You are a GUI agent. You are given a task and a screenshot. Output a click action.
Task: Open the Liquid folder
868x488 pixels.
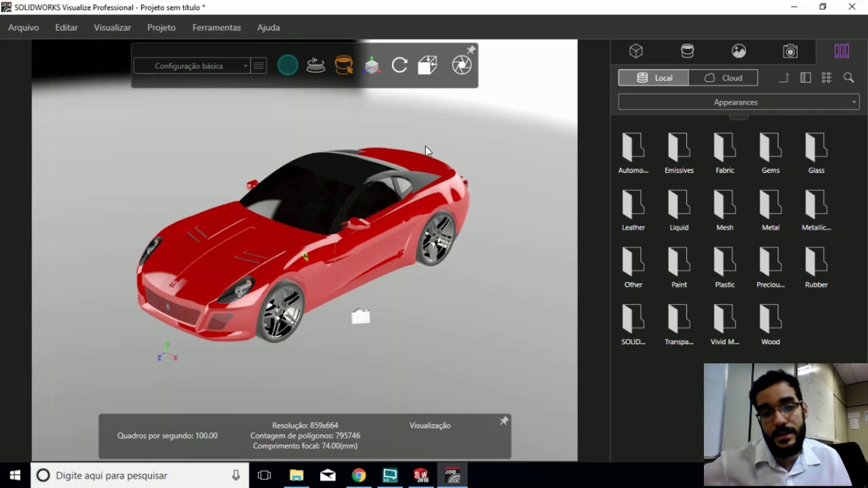[679, 210]
